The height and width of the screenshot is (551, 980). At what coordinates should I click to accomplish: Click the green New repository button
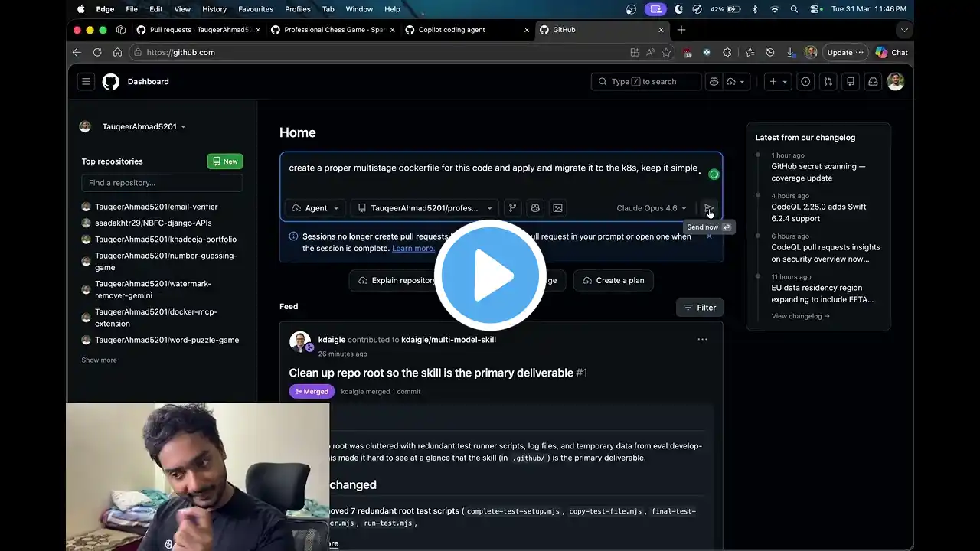tap(225, 161)
